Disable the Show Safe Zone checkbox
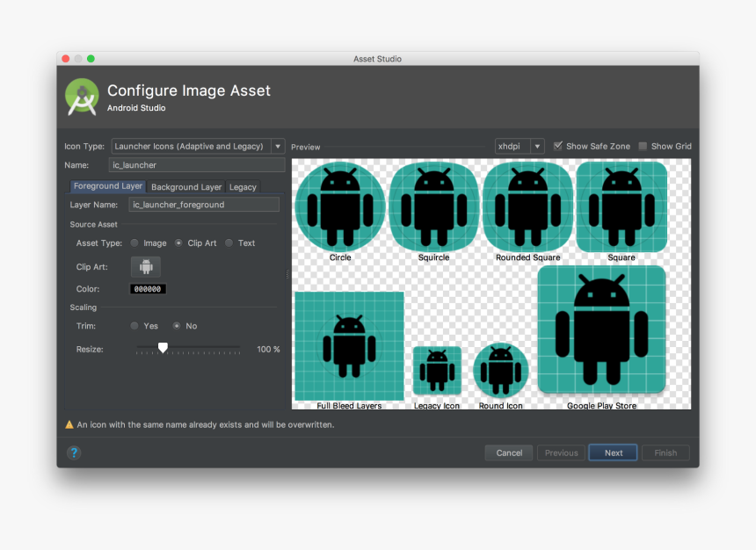 [x=558, y=146]
